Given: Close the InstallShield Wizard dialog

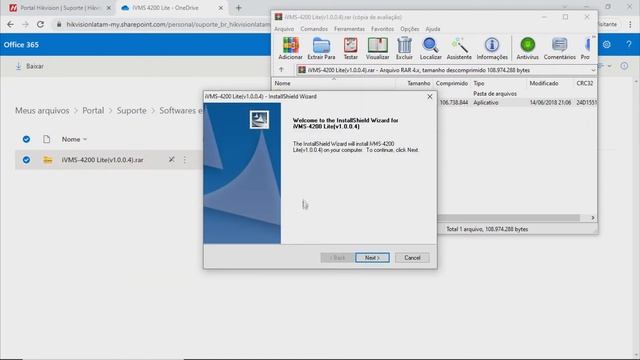Looking at the screenshot, I should [429, 96].
